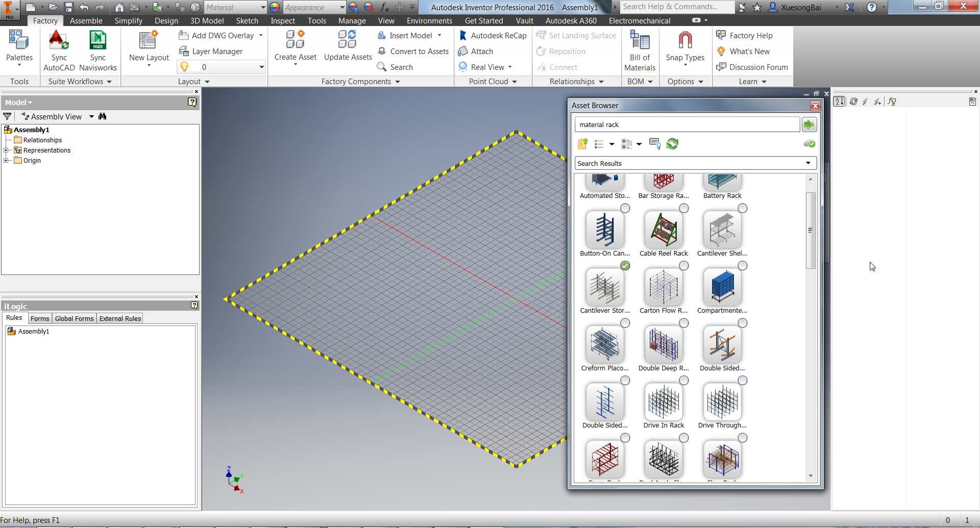
Task: Select the Cable Reel Rack asset checkbox
Action: coord(684,208)
